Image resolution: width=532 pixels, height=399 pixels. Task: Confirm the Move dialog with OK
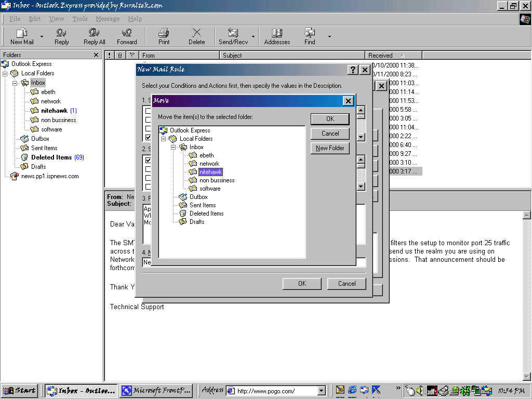330,119
